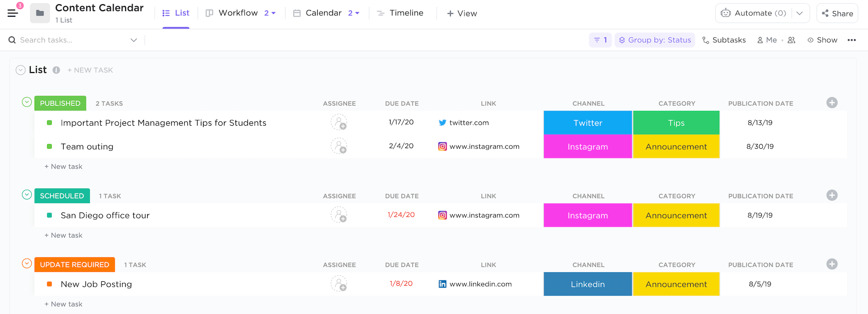This screenshot has height=314, width=868.
Task: Click the List info icon
Action: (x=56, y=70)
